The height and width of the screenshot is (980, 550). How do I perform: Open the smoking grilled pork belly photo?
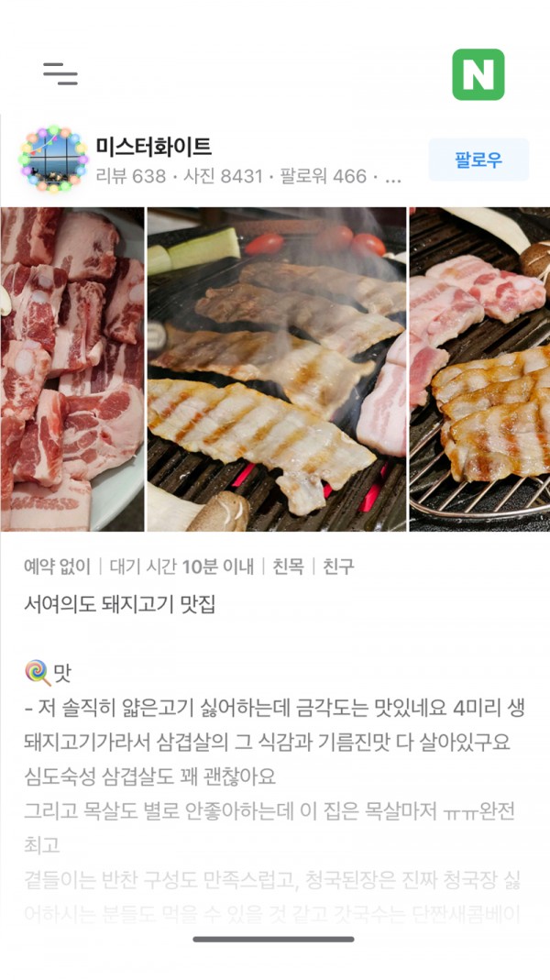277,369
